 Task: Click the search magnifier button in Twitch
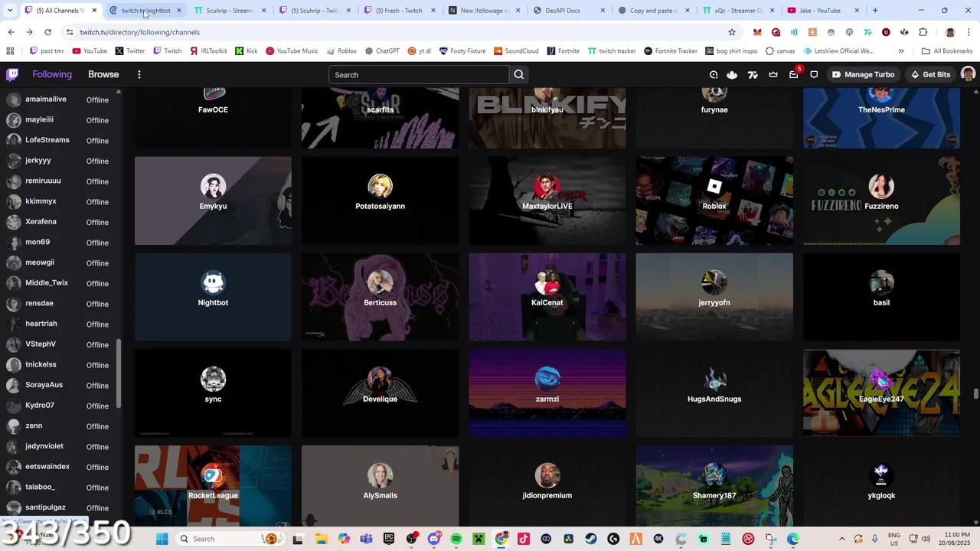[x=519, y=74]
